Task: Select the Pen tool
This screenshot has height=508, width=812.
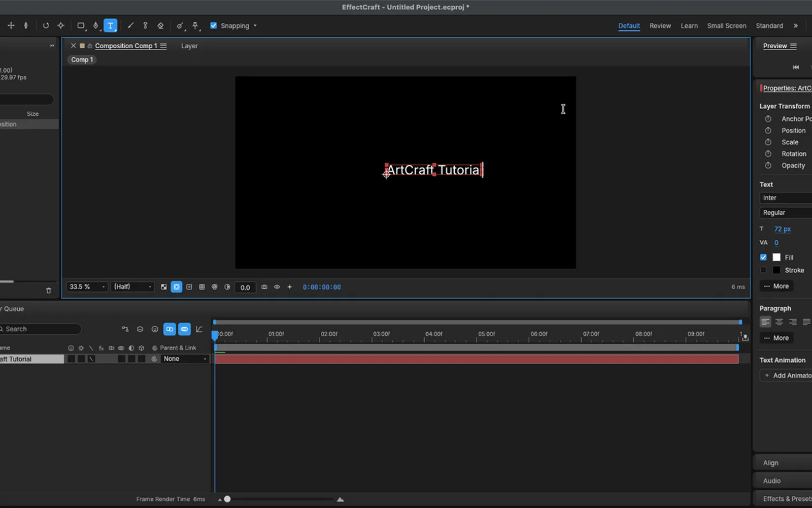Action: [95, 25]
